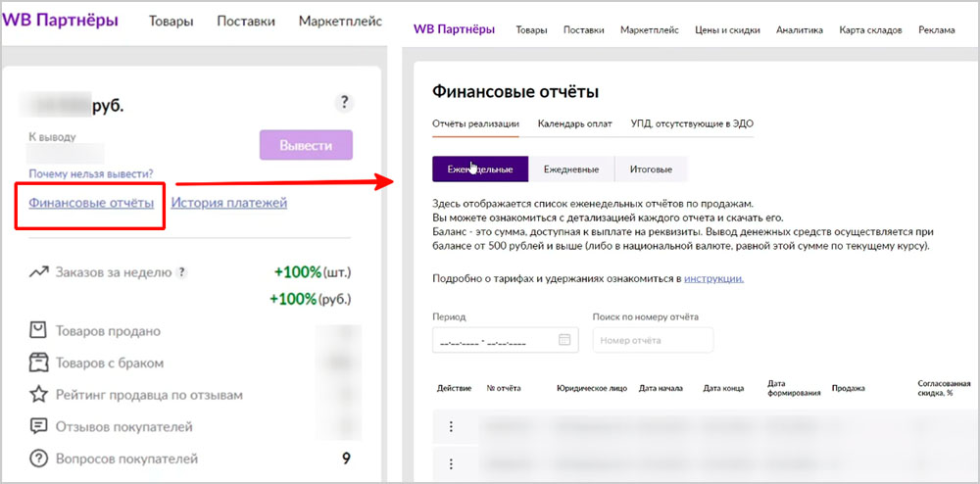Open Маркетплейс menu in left panel
Viewport: 980px width, 484px height.
pyautogui.click(x=341, y=22)
